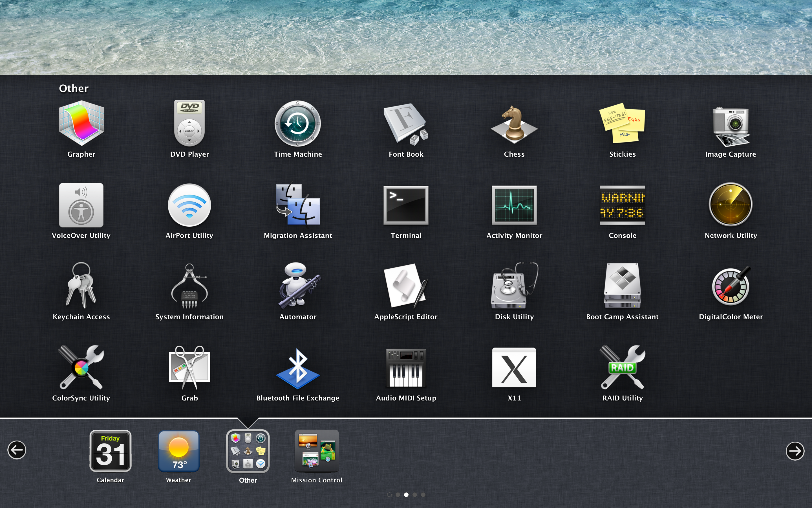Viewport: 812px width, 508px height.
Task: Open the Calendar app showing Friday 31
Action: coord(111,451)
